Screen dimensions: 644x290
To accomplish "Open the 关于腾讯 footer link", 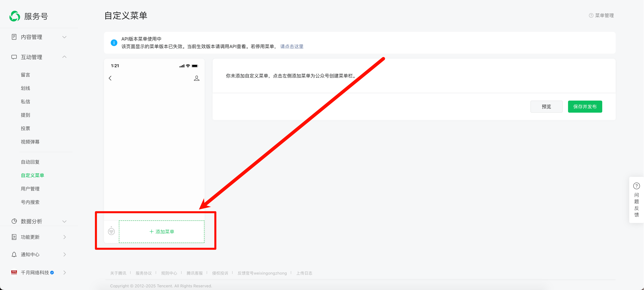I will 118,273.
